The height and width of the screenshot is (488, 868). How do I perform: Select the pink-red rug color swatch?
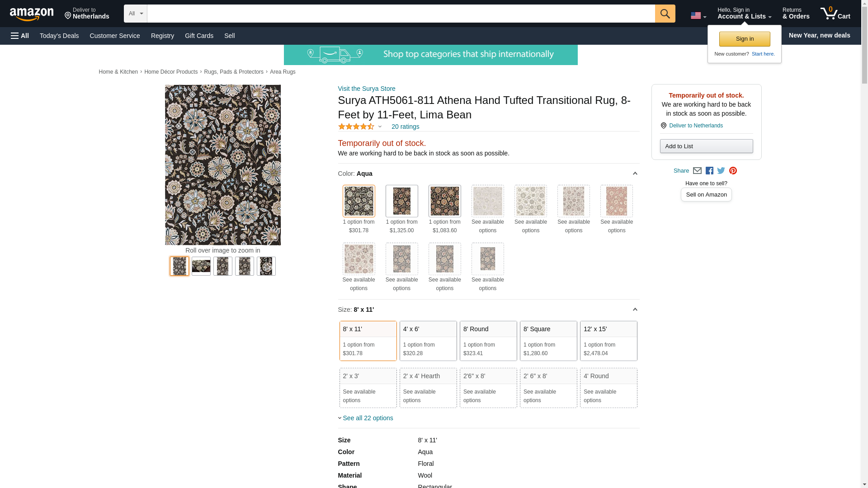point(616,202)
